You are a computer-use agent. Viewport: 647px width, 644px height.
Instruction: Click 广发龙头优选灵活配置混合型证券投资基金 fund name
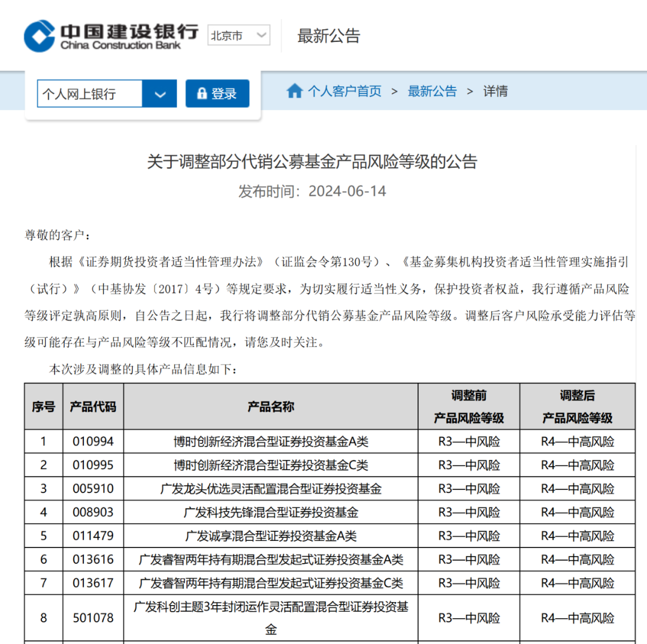271,488
